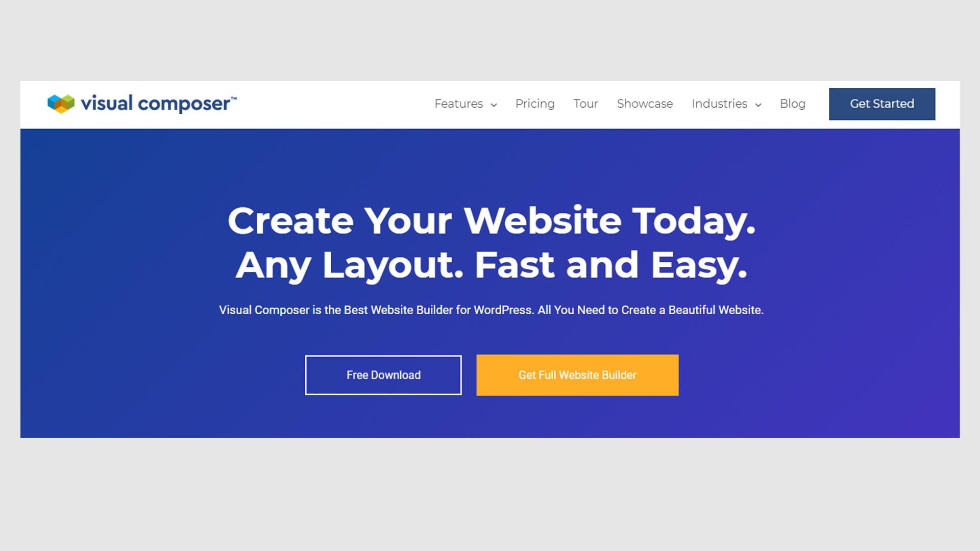Open the Industries dropdown menu
The image size is (980, 551).
click(726, 104)
